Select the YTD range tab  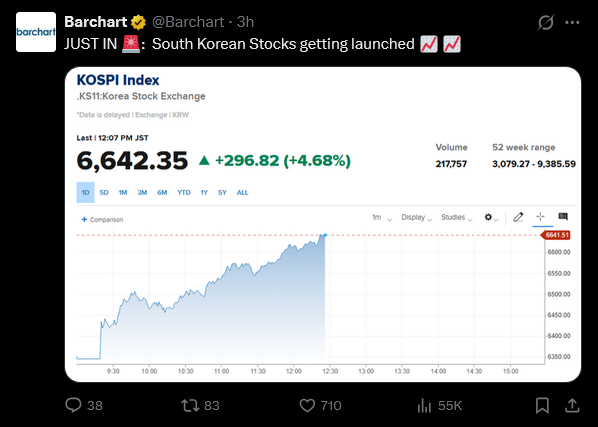[x=184, y=193]
